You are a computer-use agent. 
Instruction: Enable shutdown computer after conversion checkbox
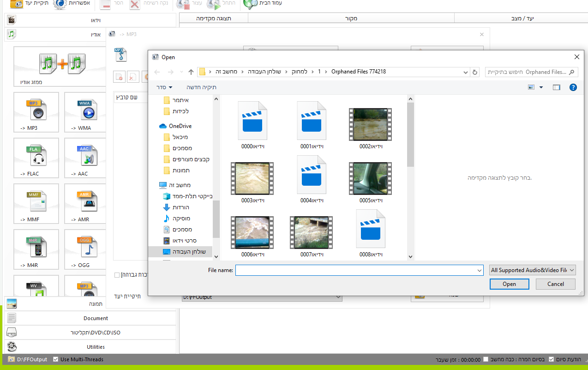point(486,359)
